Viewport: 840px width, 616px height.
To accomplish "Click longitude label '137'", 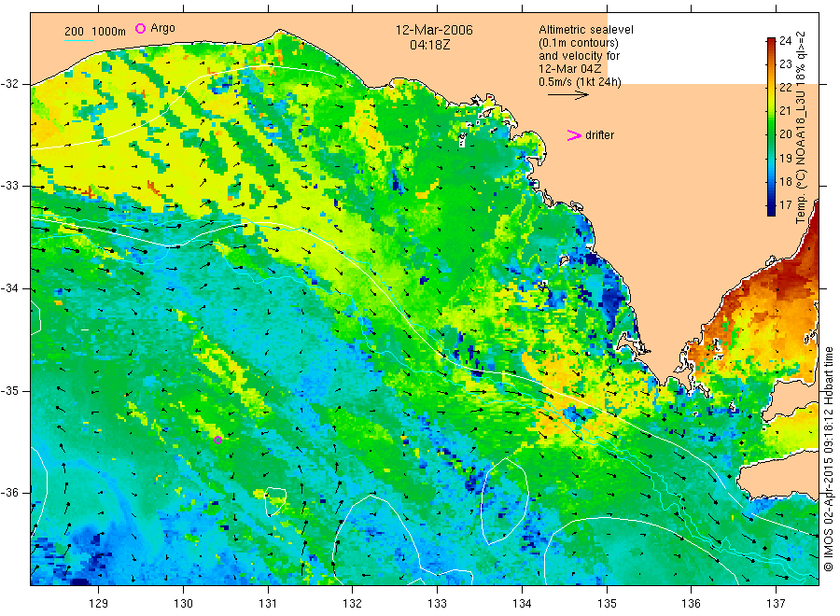I will 776,604.
